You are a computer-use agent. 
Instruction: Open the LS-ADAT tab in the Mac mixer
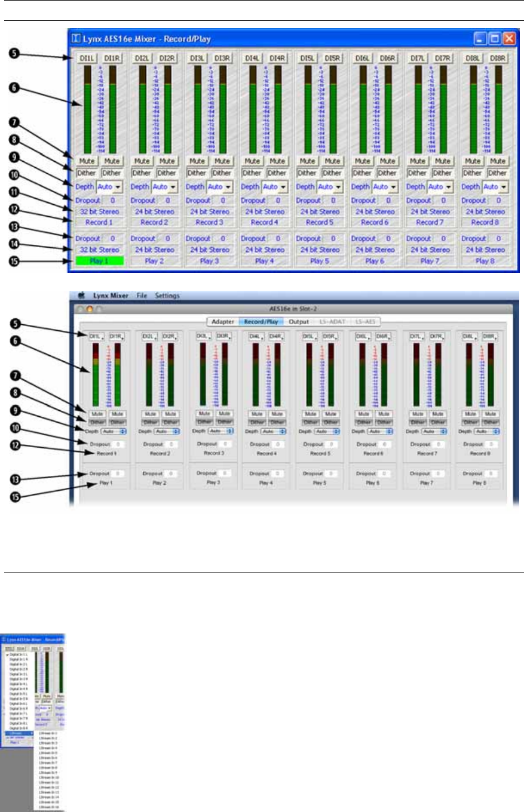tap(333, 321)
